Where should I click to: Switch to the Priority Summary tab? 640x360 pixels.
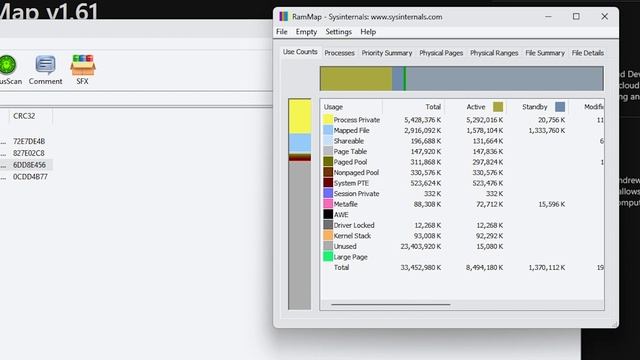coord(387,53)
